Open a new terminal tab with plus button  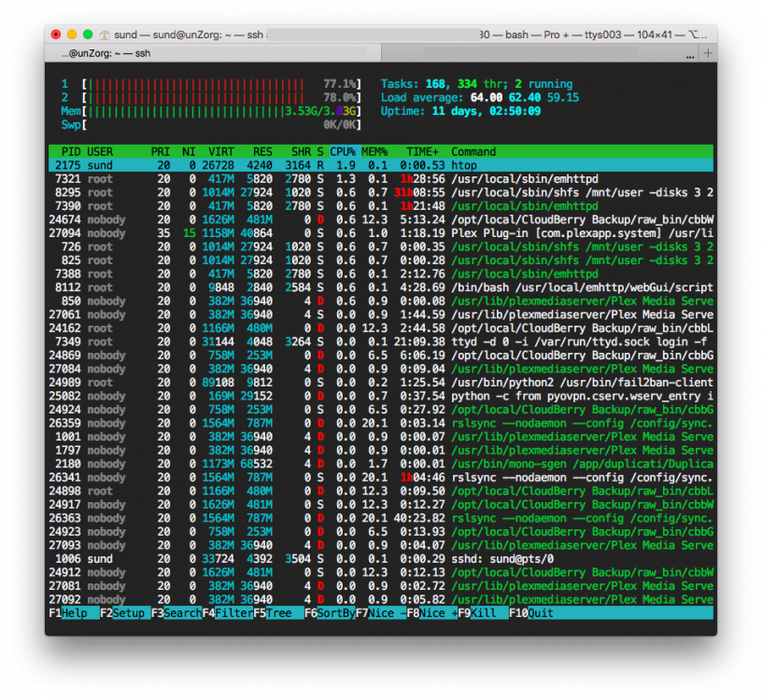click(x=708, y=53)
